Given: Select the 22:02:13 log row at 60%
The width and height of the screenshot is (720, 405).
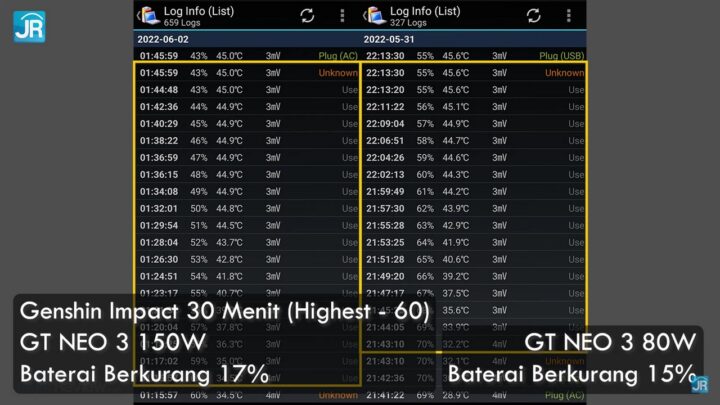Looking at the screenshot, I should 473,175.
